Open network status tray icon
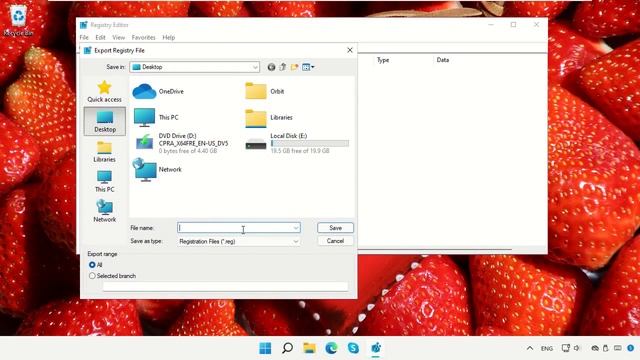 566,348
